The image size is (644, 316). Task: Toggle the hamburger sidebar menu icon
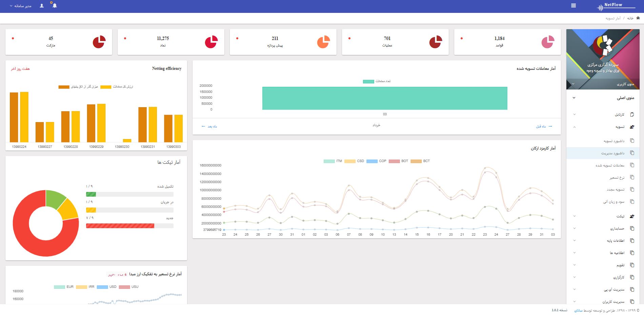point(573,6)
